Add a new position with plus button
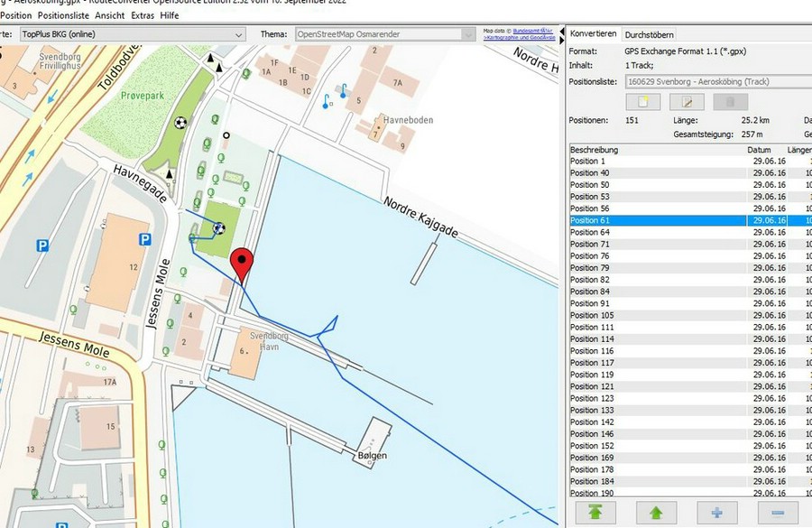 coord(717,513)
